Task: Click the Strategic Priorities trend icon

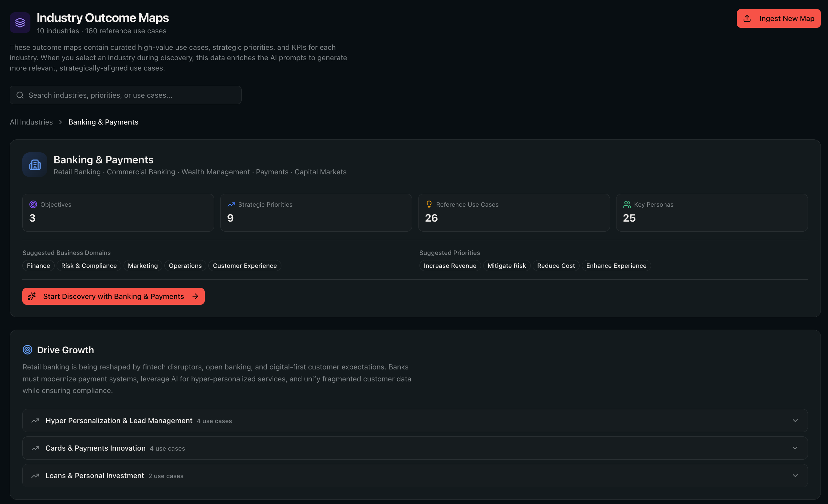Action: click(x=231, y=204)
